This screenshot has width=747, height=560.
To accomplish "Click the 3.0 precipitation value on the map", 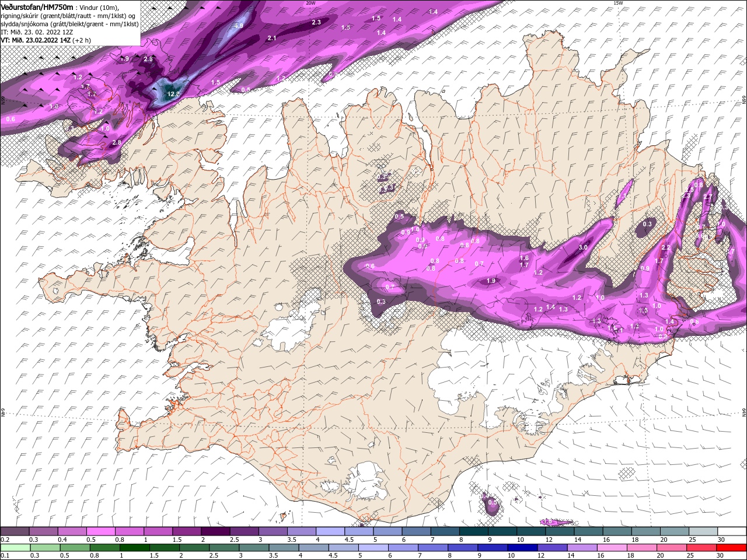I will (x=582, y=247).
